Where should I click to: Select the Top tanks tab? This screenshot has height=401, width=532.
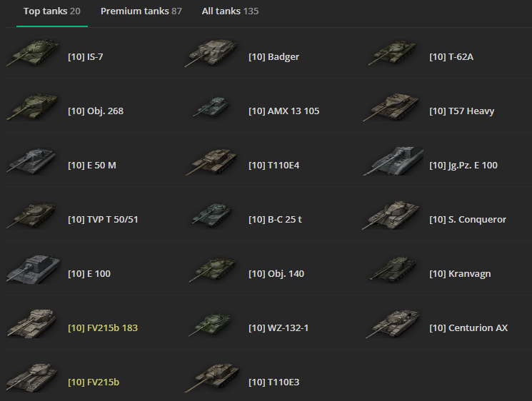tap(52, 11)
